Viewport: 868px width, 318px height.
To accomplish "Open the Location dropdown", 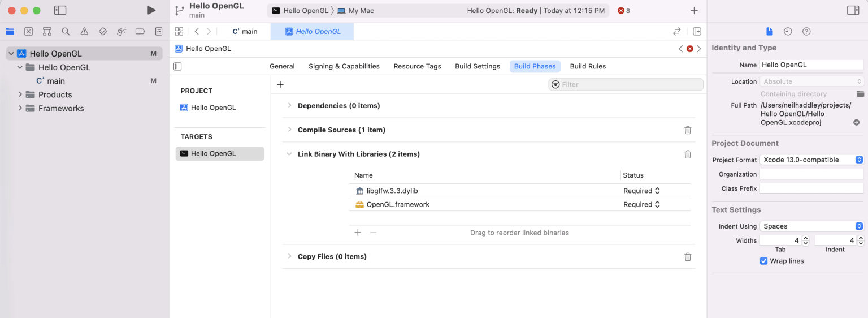I will (811, 81).
